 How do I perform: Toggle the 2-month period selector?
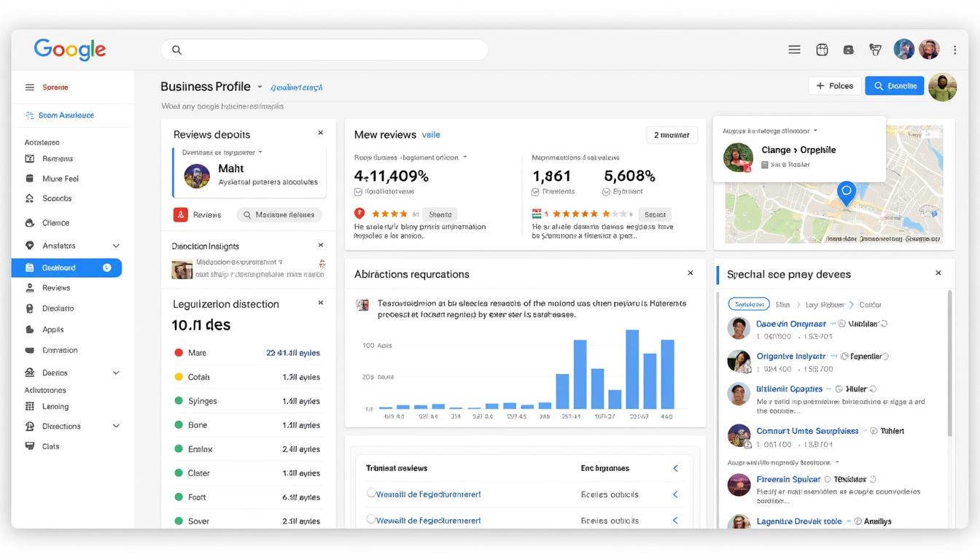click(671, 134)
